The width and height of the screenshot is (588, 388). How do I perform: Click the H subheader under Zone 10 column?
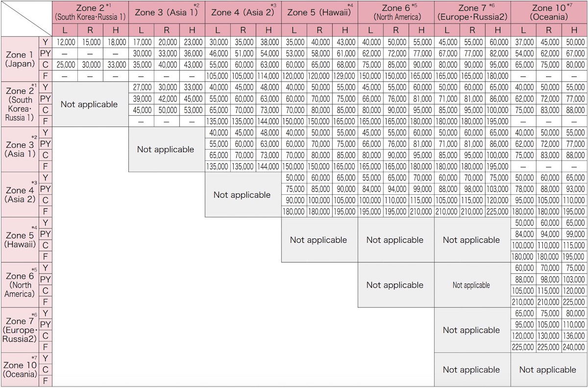tap(575, 30)
